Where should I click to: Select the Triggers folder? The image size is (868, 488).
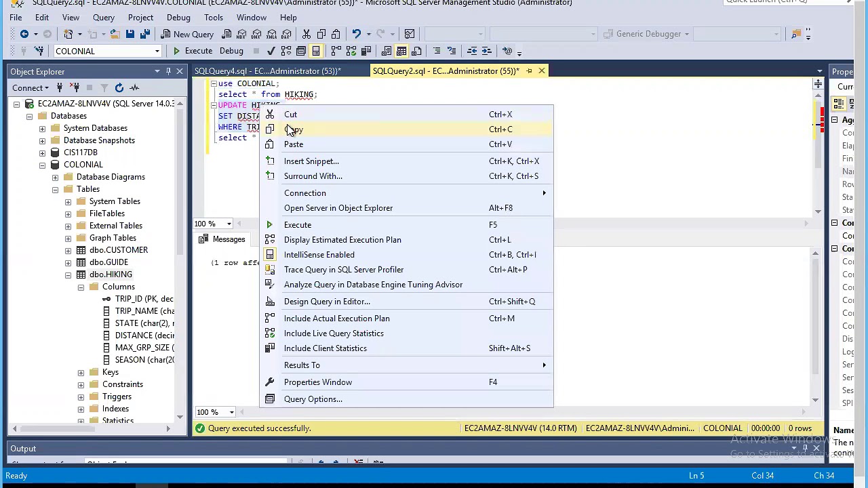[117, 396]
